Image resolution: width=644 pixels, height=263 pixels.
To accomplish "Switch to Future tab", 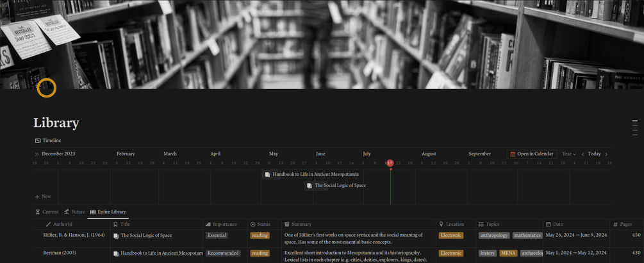I will (x=74, y=212).
